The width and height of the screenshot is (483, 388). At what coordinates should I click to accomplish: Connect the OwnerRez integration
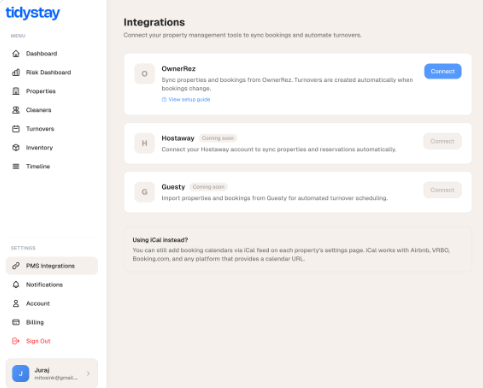click(x=443, y=71)
